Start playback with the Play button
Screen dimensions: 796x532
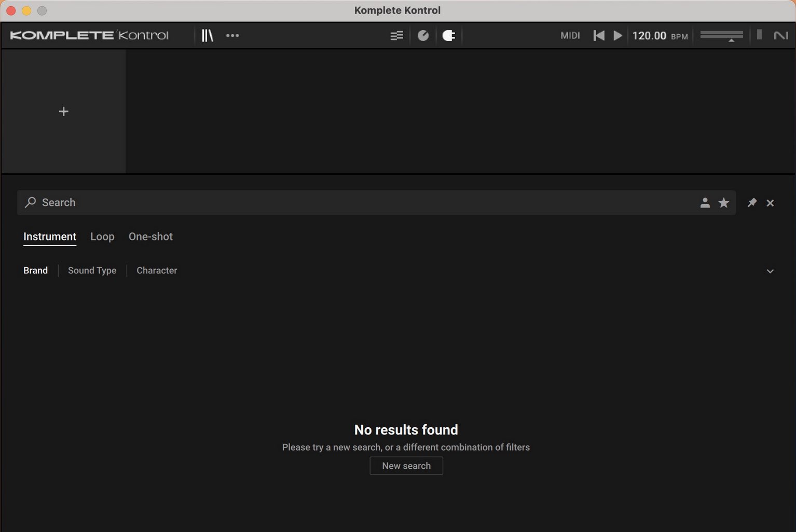pos(617,35)
